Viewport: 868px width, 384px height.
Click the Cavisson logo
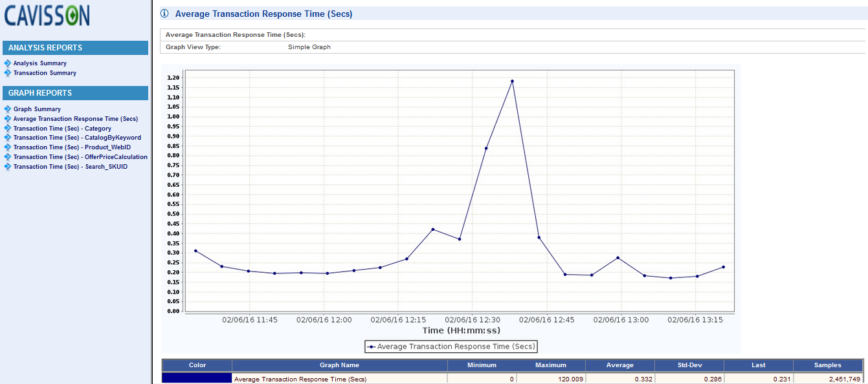pyautogui.click(x=47, y=15)
